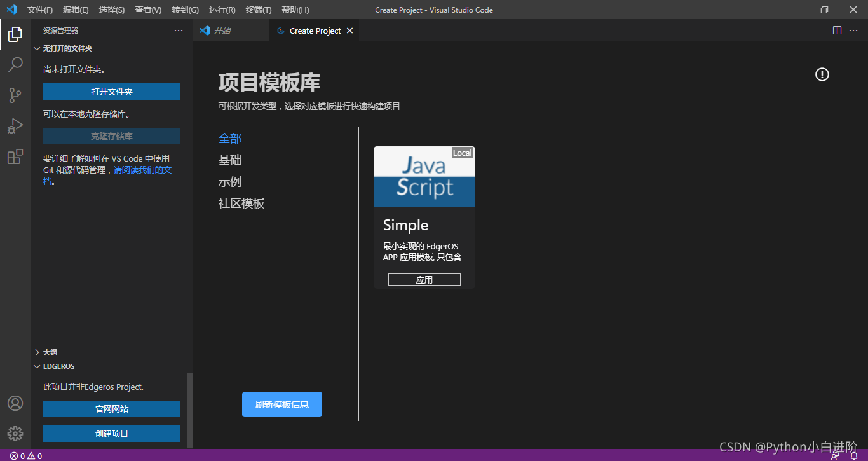
Task: Open the 转到(G) menu
Action: click(x=185, y=10)
